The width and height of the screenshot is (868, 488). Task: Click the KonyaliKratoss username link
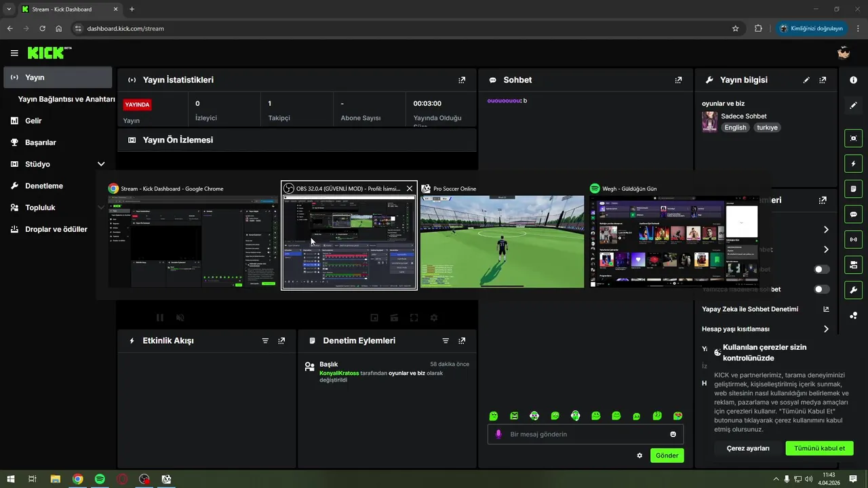pyautogui.click(x=339, y=373)
